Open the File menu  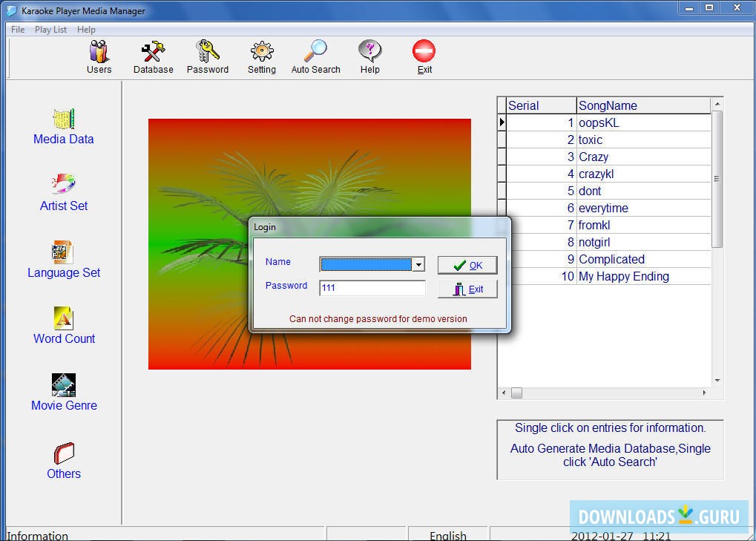[17, 29]
